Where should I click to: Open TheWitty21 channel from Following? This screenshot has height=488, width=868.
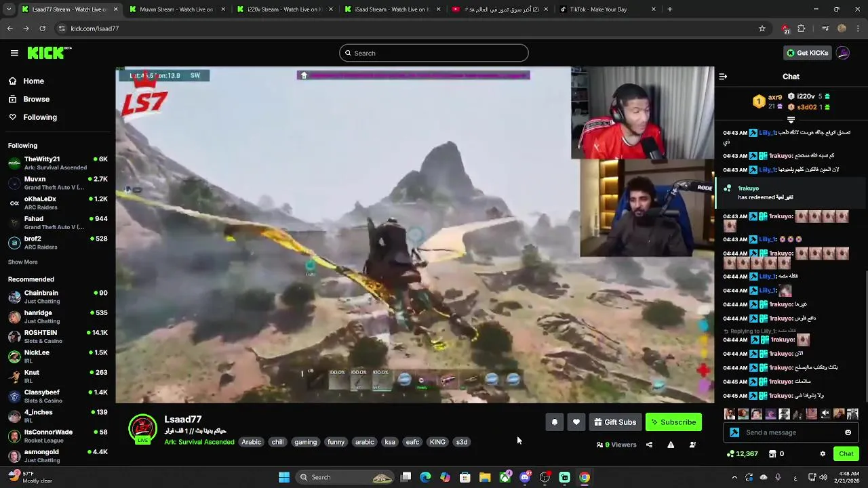click(x=58, y=163)
